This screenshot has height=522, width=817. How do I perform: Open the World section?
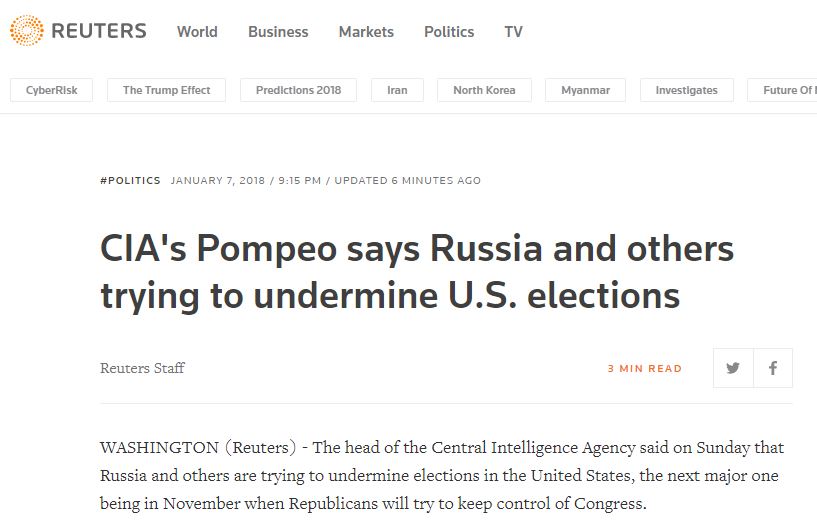pyautogui.click(x=197, y=31)
